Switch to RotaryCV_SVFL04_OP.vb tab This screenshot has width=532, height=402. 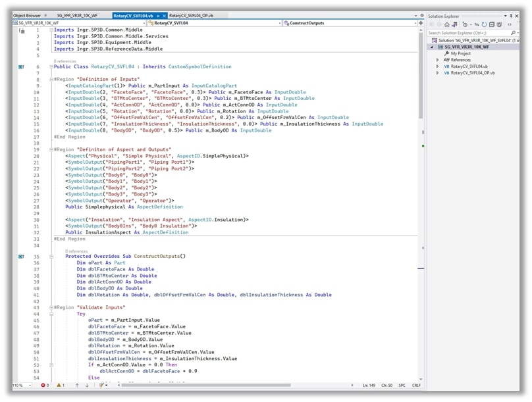click(191, 16)
